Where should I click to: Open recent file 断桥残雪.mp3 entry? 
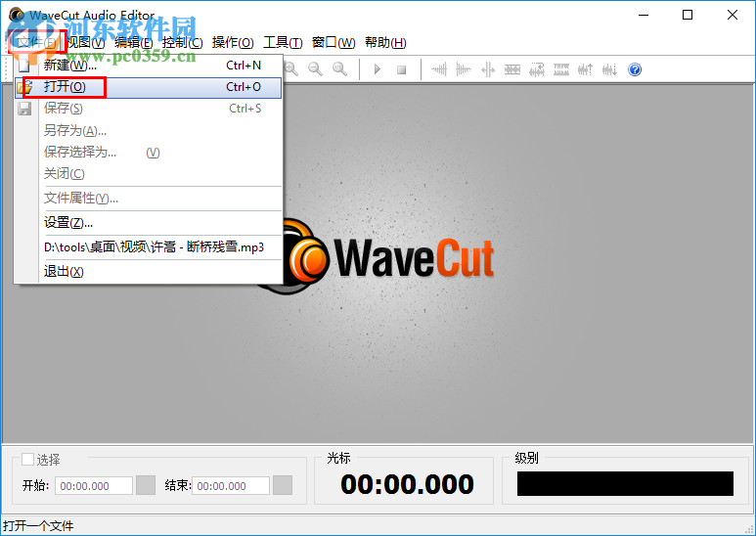pyautogui.click(x=148, y=247)
